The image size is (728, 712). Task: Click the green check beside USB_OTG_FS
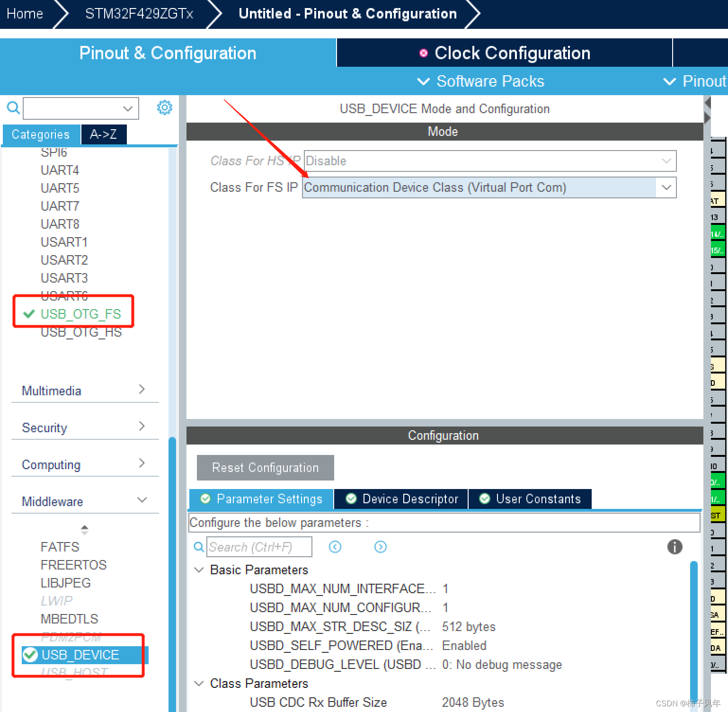(28, 313)
